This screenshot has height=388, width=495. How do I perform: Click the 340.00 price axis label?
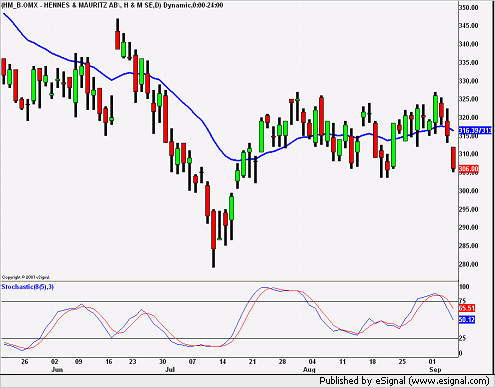(x=468, y=44)
